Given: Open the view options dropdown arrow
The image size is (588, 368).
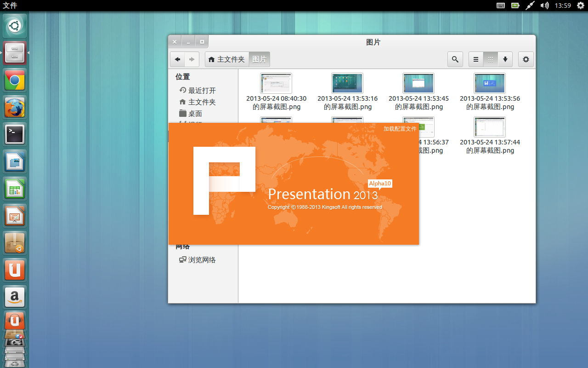Looking at the screenshot, I should point(505,59).
